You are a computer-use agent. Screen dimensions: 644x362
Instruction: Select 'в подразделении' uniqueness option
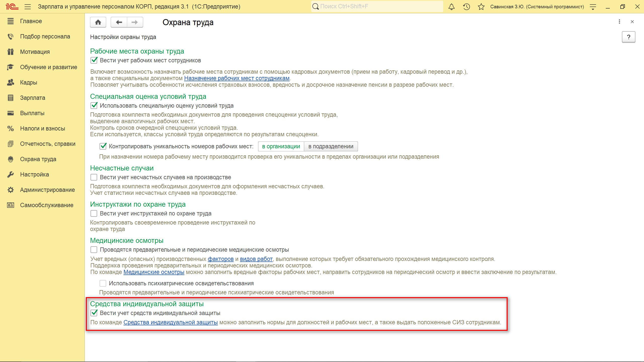point(331,146)
